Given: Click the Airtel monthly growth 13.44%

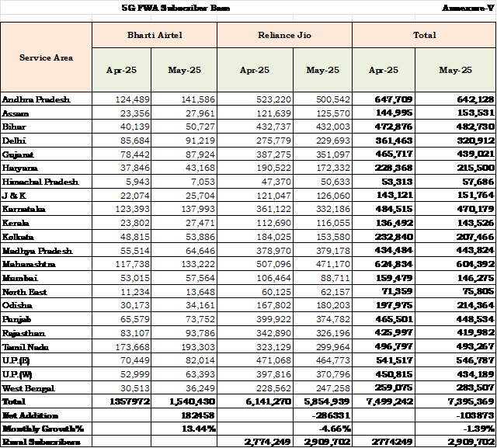Looking at the screenshot, I should pyautogui.click(x=199, y=429).
